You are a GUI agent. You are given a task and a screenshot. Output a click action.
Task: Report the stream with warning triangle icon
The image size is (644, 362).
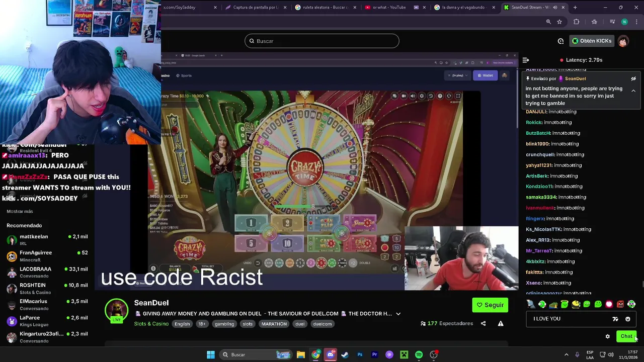tap(501, 324)
